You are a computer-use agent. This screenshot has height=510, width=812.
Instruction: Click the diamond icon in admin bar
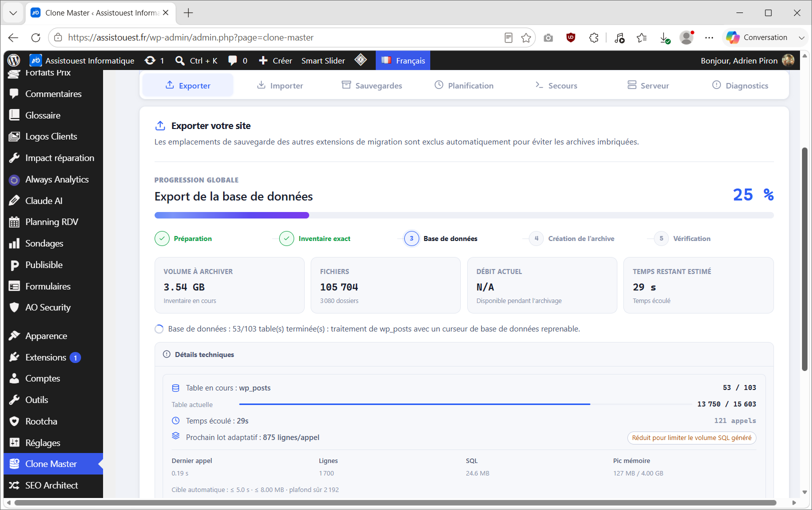coord(361,60)
